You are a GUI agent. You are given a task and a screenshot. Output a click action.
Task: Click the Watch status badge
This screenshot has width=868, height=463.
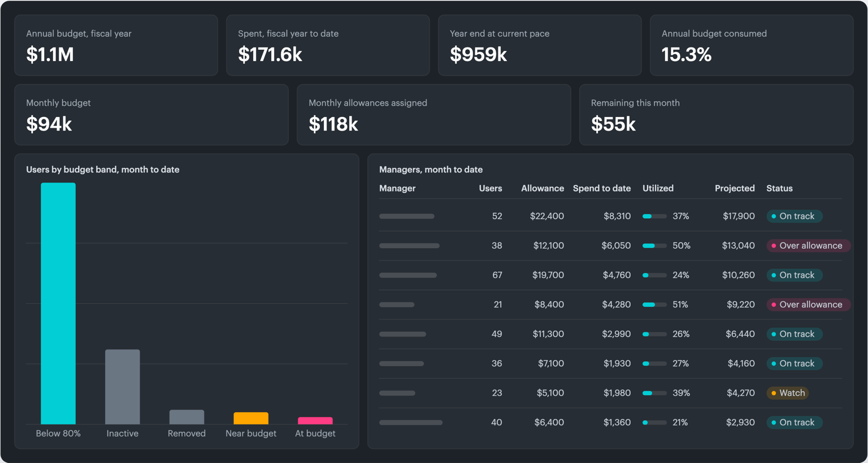coord(788,393)
